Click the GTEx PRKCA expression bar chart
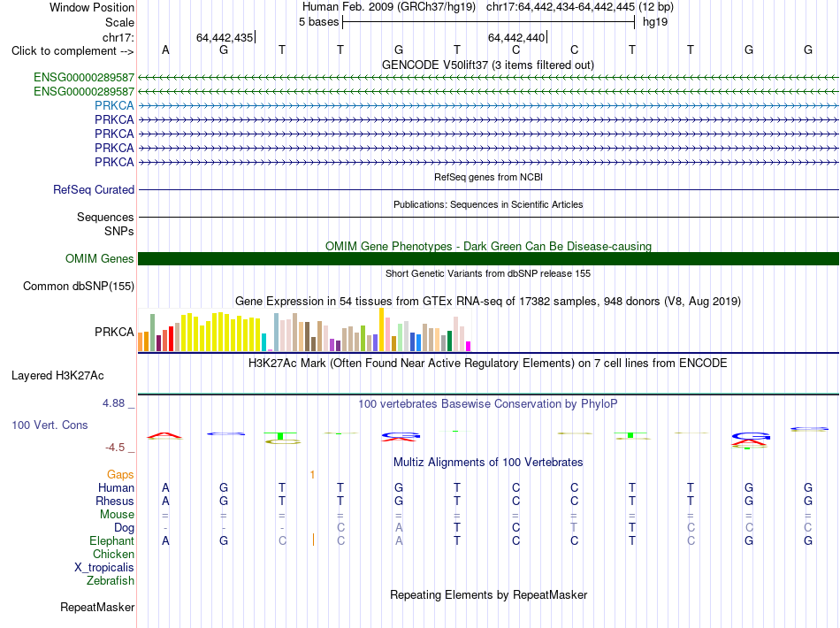Image resolution: width=840 pixels, height=628 pixels. [x=304, y=330]
